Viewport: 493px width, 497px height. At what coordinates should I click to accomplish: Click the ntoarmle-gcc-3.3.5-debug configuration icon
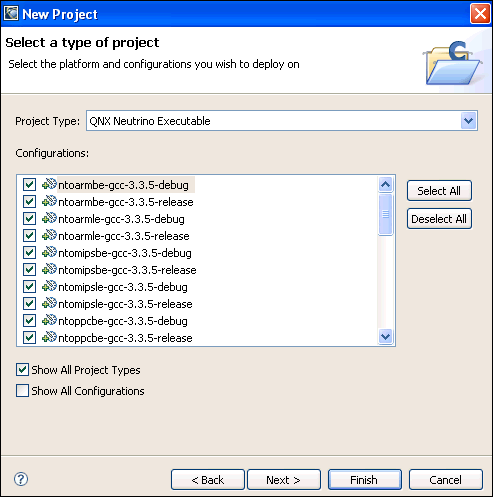(49, 218)
